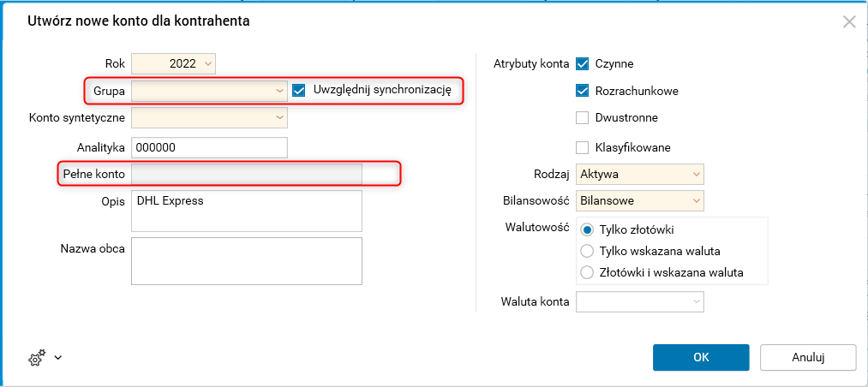Open the Waluta konta dropdown
Screen dimensions: 868x387
pos(695,301)
